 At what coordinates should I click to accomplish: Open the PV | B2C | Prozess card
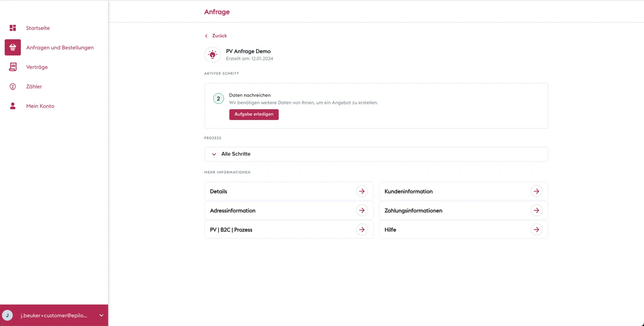click(x=289, y=230)
